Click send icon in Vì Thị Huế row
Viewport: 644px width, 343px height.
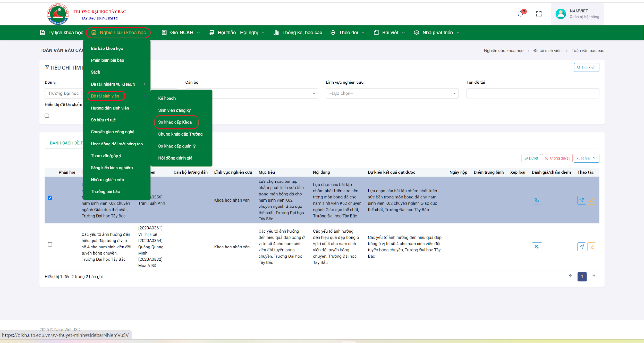pyautogui.click(x=582, y=247)
